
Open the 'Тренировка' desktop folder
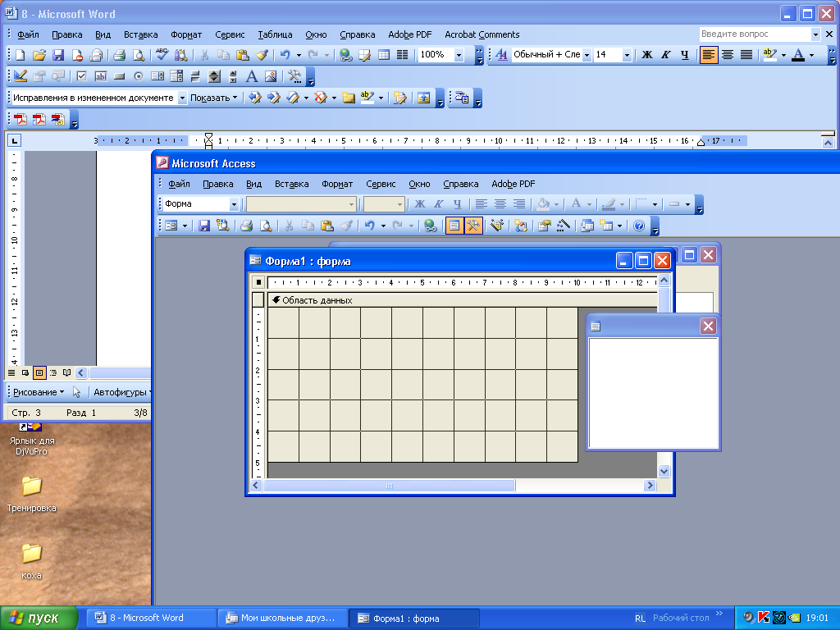coord(32,493)
